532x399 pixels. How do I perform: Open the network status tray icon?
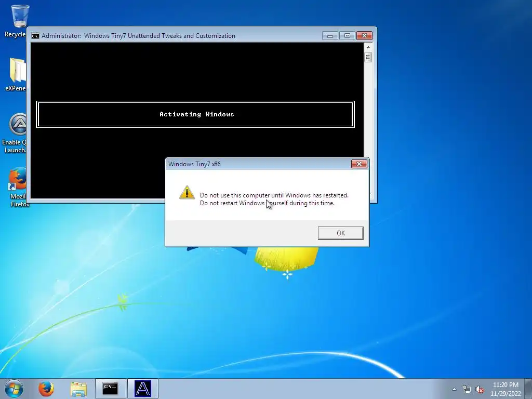tap(467, 389)
